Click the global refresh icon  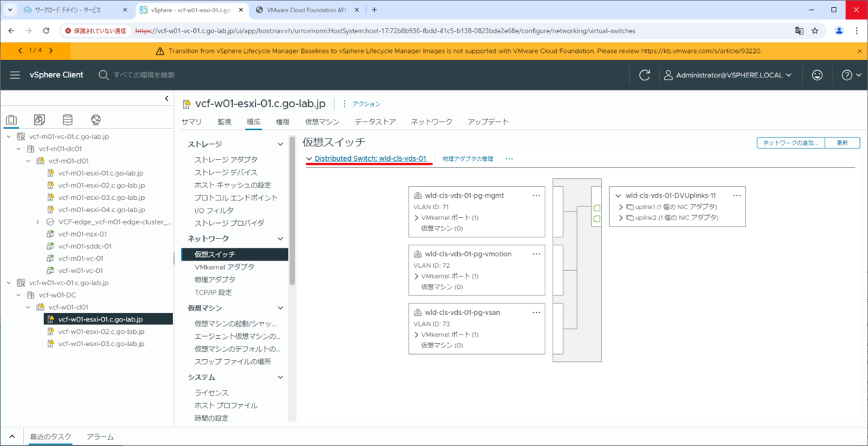pos(644,75)
